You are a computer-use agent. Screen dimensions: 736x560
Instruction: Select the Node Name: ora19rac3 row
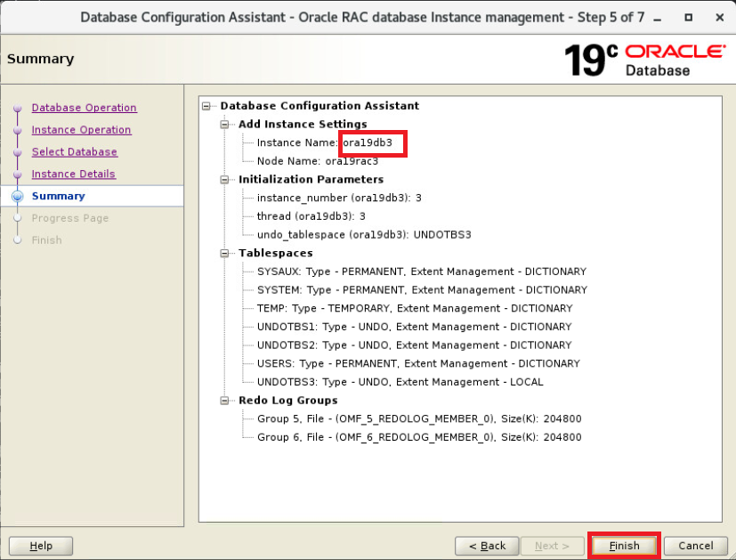(318, 161)
